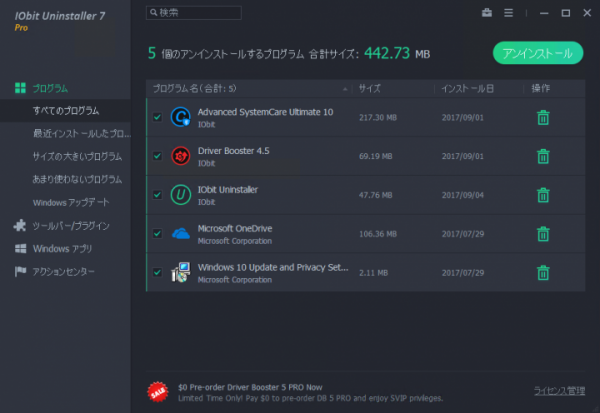The image size is (600, 413).
Task: Select すべてのプログラム in sidebar
Action: (65, 111)
